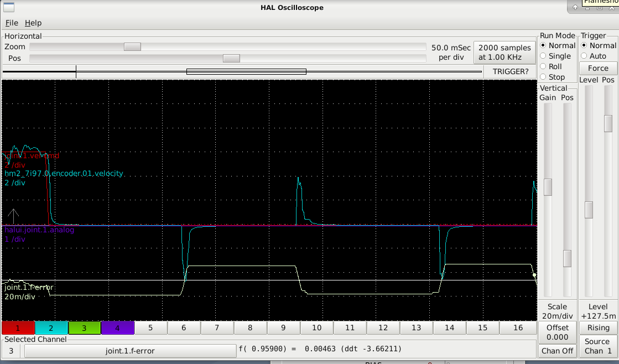Open the Help menu
The height and width of the screenshot is (364, 619).
click(33, 23)
